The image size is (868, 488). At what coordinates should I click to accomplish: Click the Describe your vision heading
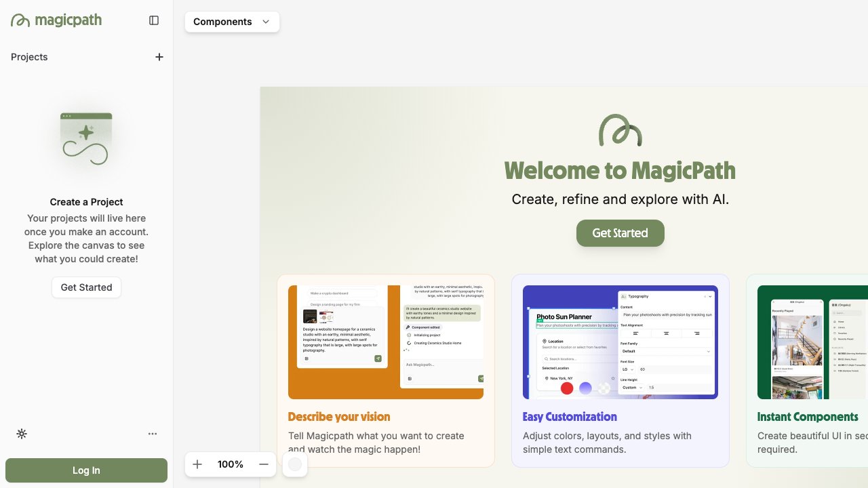click(x=339, y=417)
